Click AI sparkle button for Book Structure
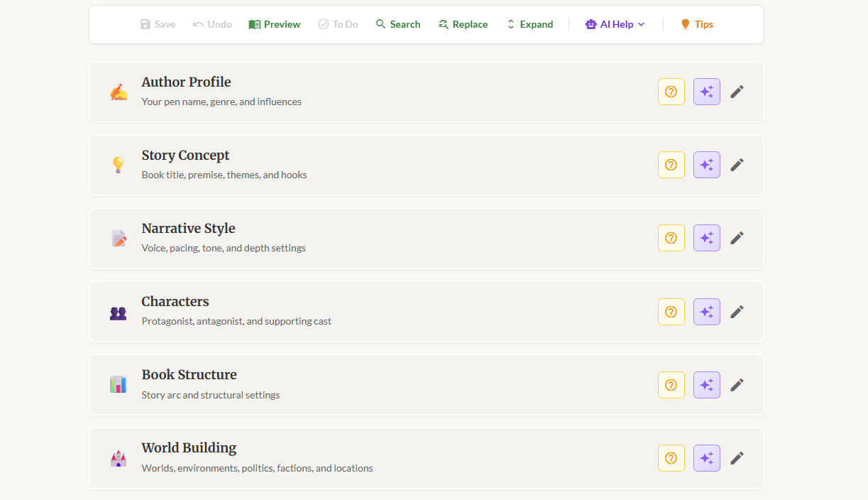 [x=706, y=384]
